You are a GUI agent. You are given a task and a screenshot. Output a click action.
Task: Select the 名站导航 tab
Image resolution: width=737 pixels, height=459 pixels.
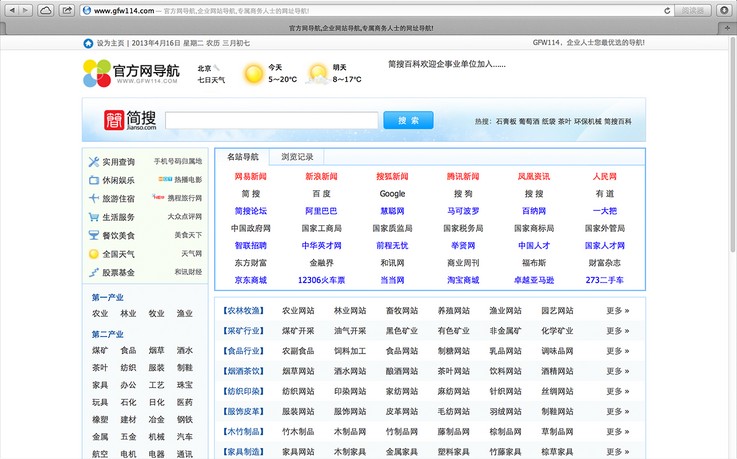tap(243, 157)
